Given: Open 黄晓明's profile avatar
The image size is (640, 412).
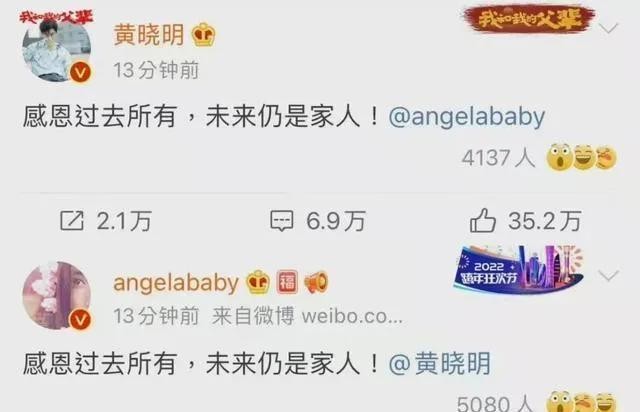Looking at the screenshot, I should [x=57, y=49].
